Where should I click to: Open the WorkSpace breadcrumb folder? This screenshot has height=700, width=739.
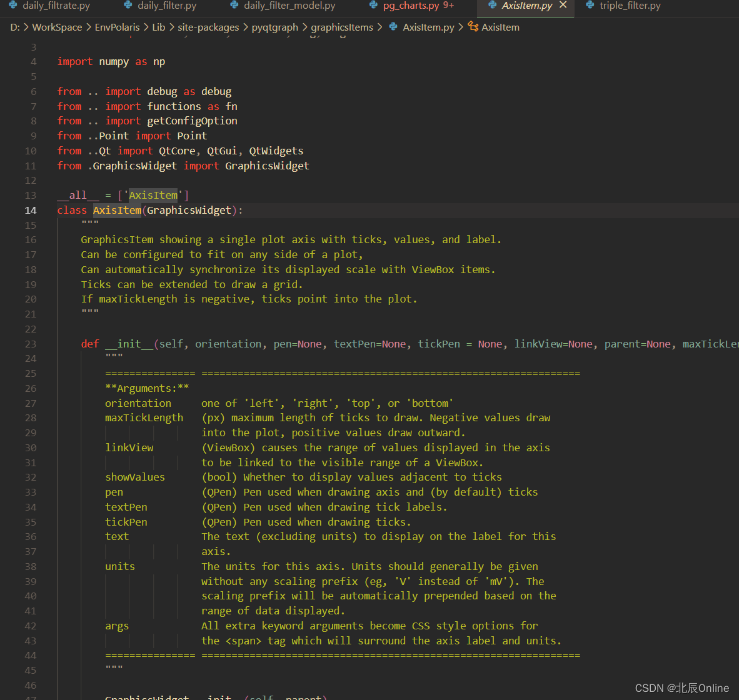coord(57,27)
